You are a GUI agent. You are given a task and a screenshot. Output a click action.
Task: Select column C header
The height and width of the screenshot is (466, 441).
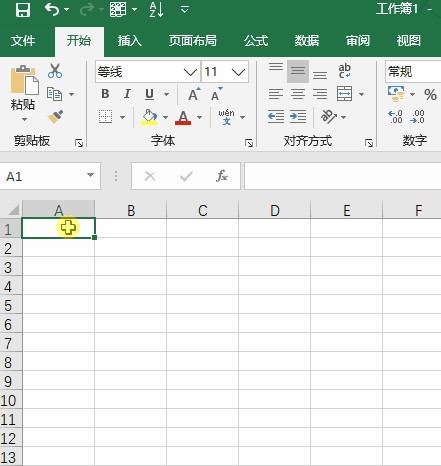pyautogui.click(x=203, y=210)
